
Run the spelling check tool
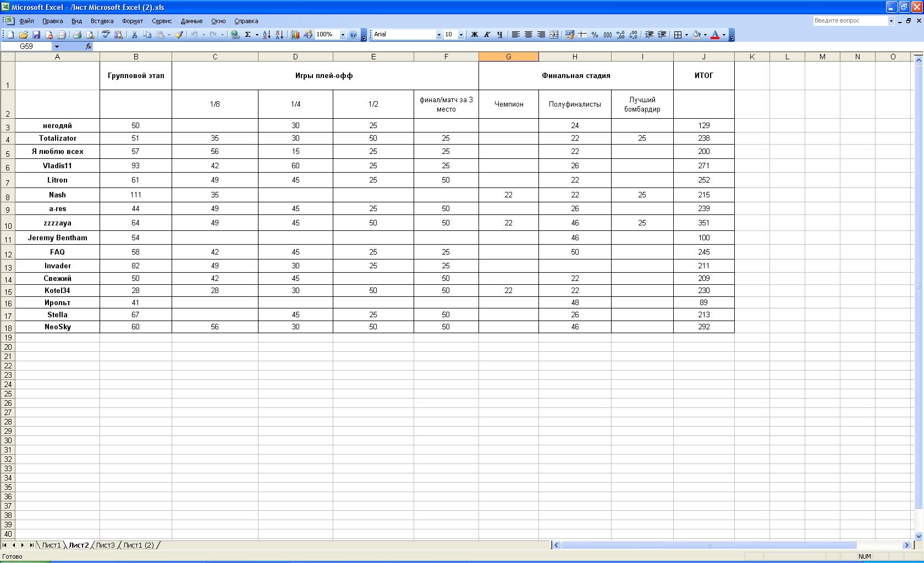point(106,35)
